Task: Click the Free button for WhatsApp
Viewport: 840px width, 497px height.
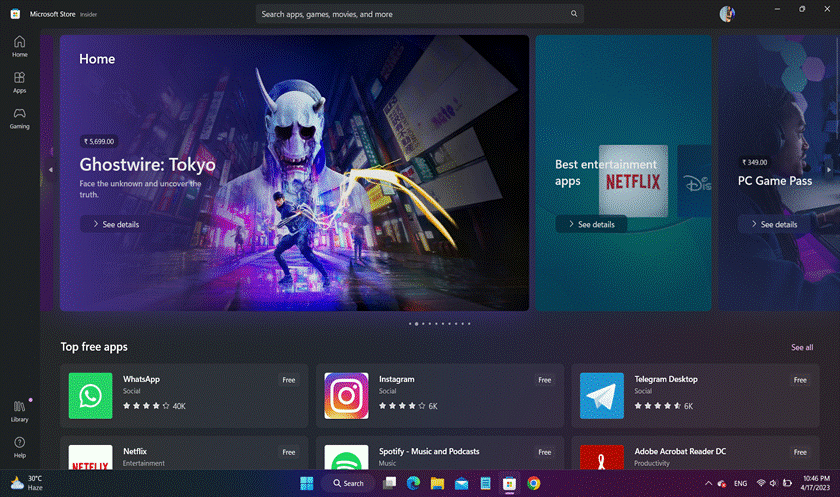Action: 289,380
